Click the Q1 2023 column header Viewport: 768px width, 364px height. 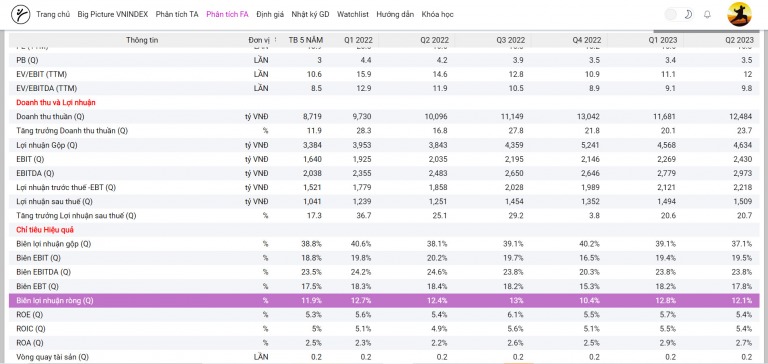pyautogui.click(x=663, y=40)
